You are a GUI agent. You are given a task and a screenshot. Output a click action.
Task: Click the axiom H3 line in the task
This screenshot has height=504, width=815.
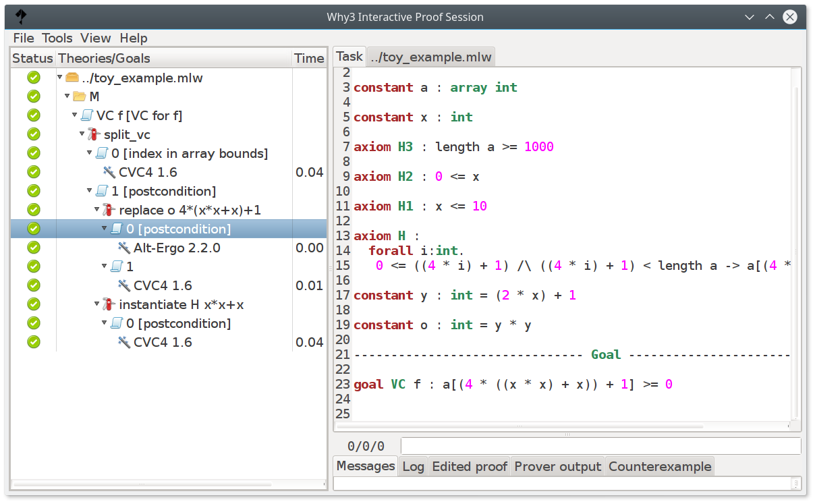453,146
